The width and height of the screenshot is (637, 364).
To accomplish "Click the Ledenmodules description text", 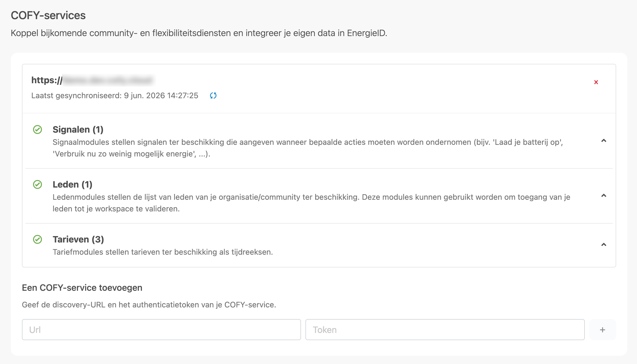I will pyautogui.click(x=311, y=203).
